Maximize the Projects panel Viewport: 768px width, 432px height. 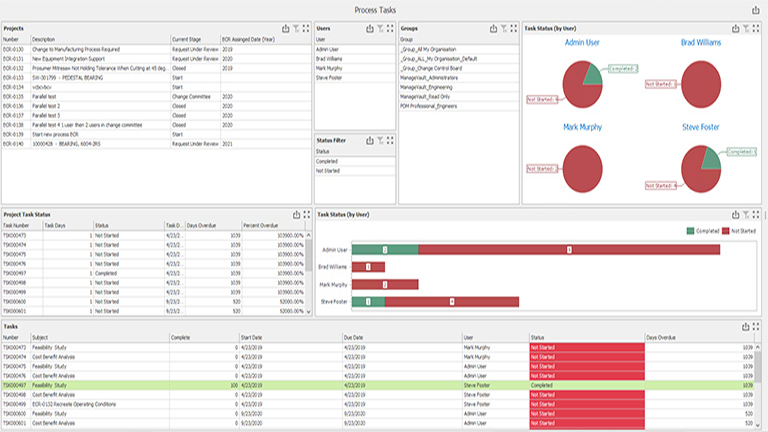[x=306, y=29]
